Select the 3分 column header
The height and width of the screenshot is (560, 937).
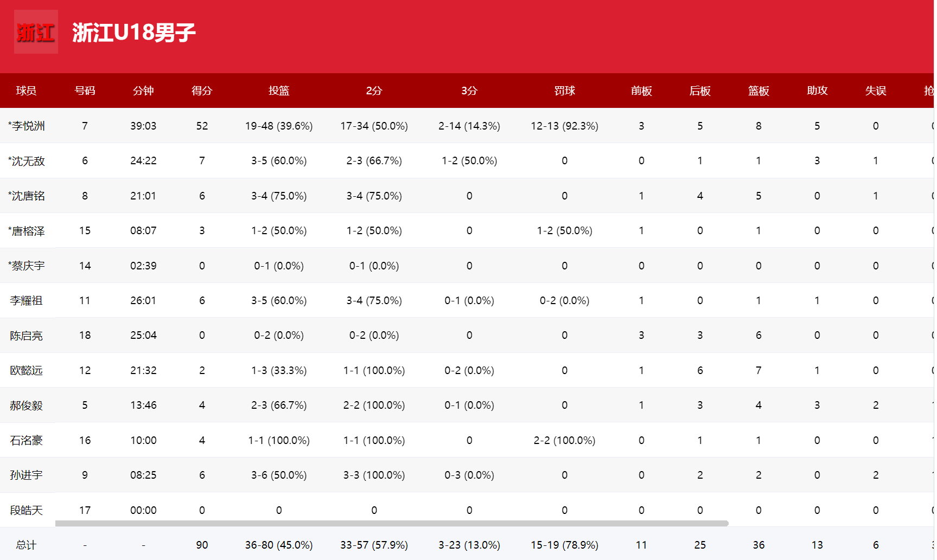(469, 91)
